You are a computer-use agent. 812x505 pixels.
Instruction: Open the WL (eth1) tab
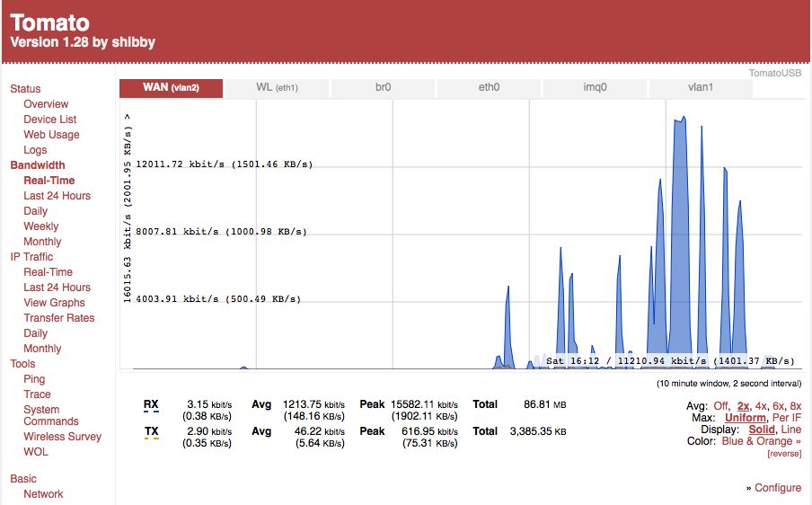point(277,87)
